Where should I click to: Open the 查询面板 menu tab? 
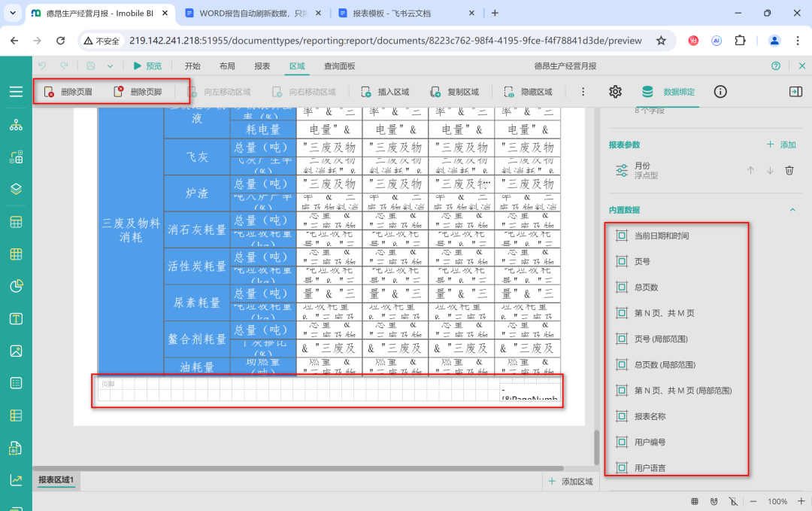point(339,66)
